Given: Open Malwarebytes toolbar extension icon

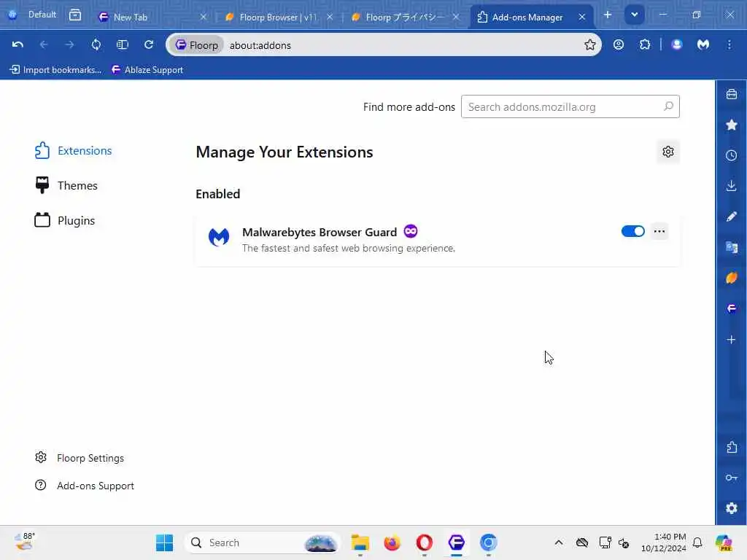Looking at the screenshot, I should pyautogui.click(x=703, y=44).
